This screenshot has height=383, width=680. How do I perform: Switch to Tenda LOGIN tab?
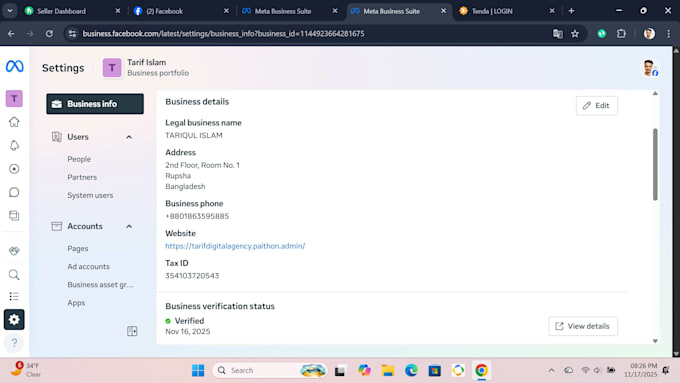pyautogui.click(x=507, y=11)
